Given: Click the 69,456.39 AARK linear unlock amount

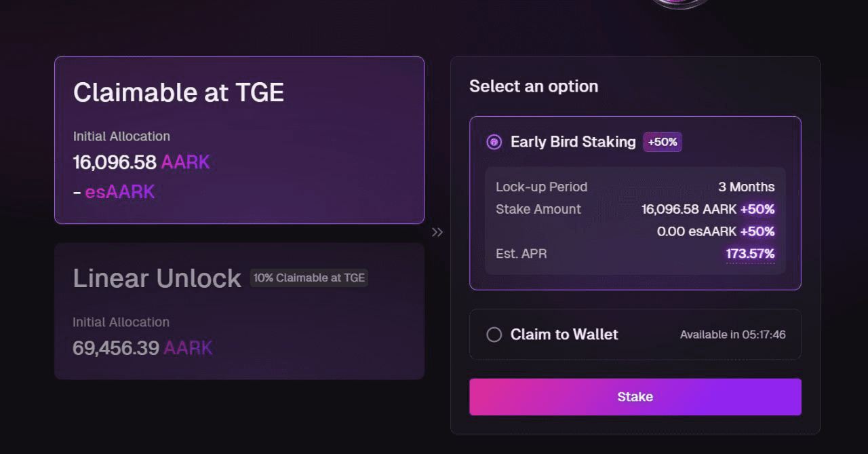Looking at the screenshot, I should (x=142, y=348).
